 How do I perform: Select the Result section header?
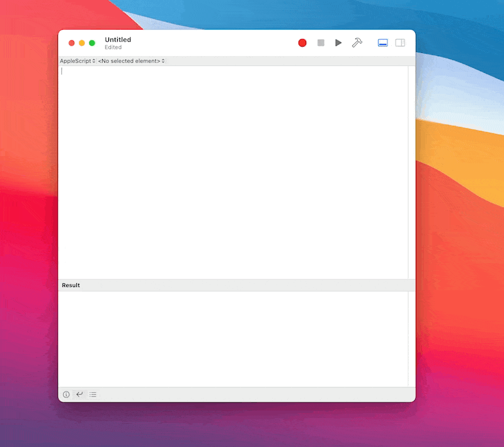pyautogui.click(x=70, y=285)
